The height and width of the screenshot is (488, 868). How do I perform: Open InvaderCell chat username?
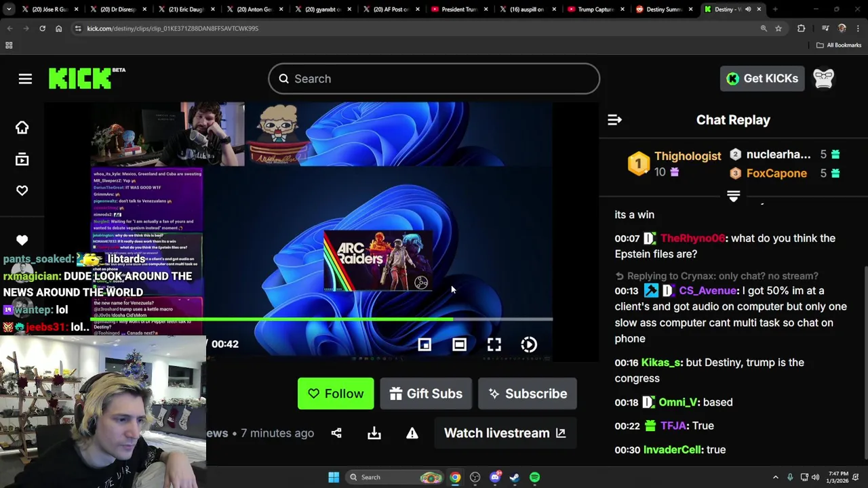point(672,449)
